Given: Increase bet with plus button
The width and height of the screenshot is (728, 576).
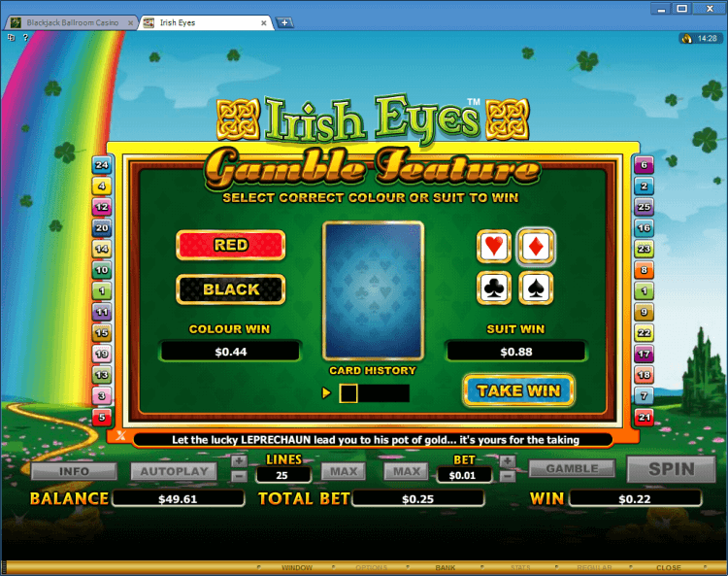Looking at the screenshot, I should [x=508, y=461].
